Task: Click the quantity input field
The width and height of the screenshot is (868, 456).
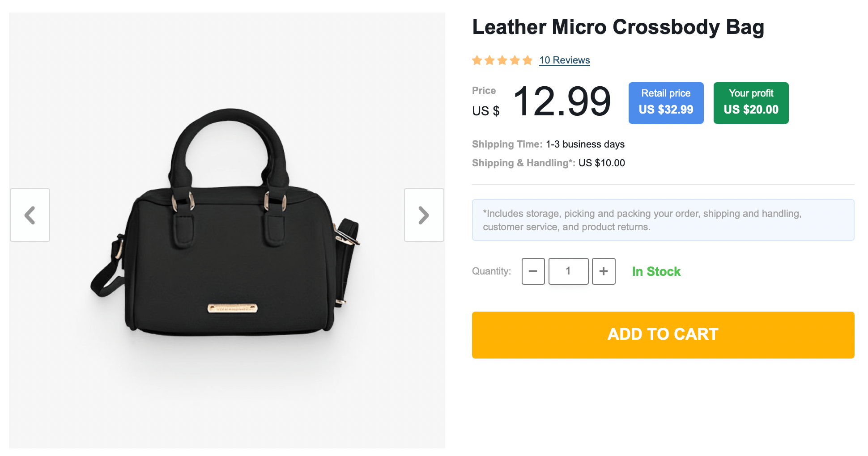Action: (x=568, y=271)
